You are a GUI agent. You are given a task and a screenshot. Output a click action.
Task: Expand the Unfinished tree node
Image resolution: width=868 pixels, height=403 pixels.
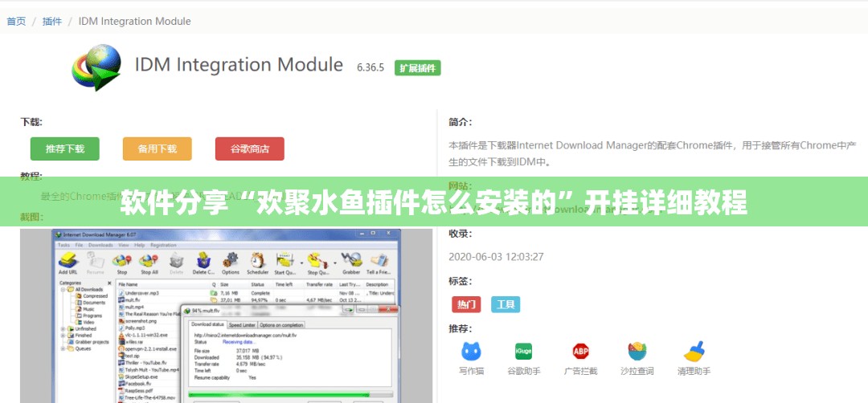click(63, 328)
